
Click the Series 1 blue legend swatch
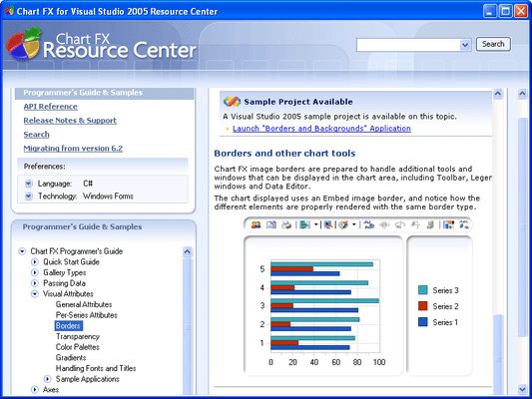[x=423, y=322]
